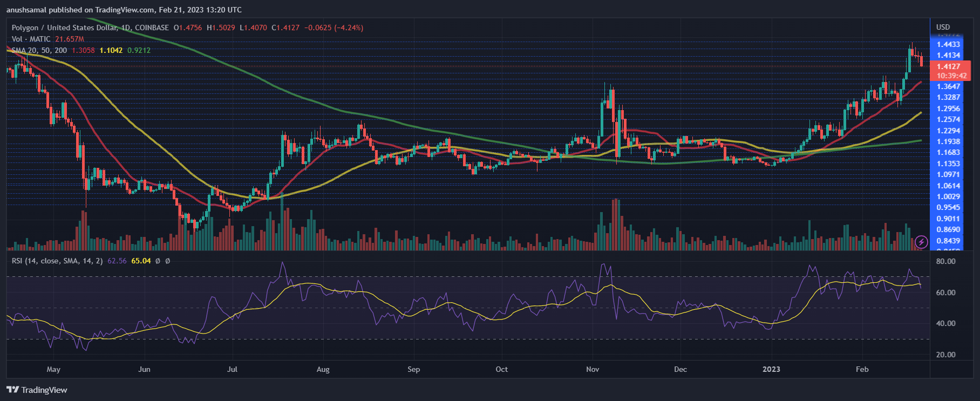
Task: Click the 1.2294 price axis label
Action: pyautogui.click(x=948, y=131)
